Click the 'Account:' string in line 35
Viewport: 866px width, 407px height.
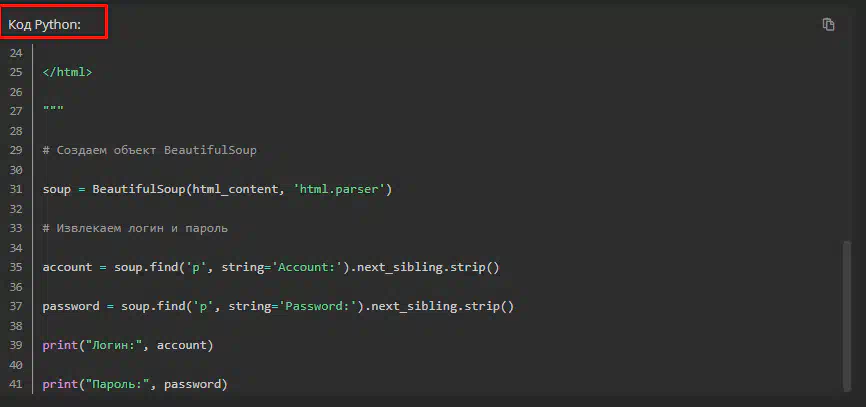[307, 267]
